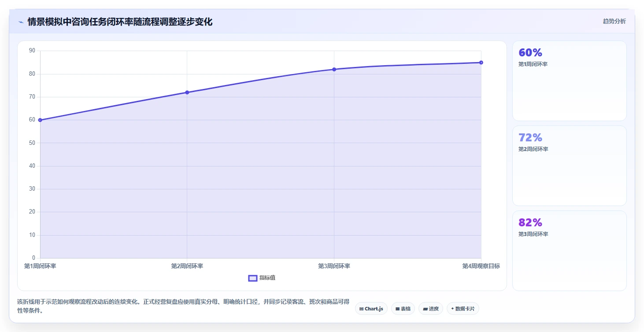
Task: Click the Chart.js tag
Action: (371, 309)
